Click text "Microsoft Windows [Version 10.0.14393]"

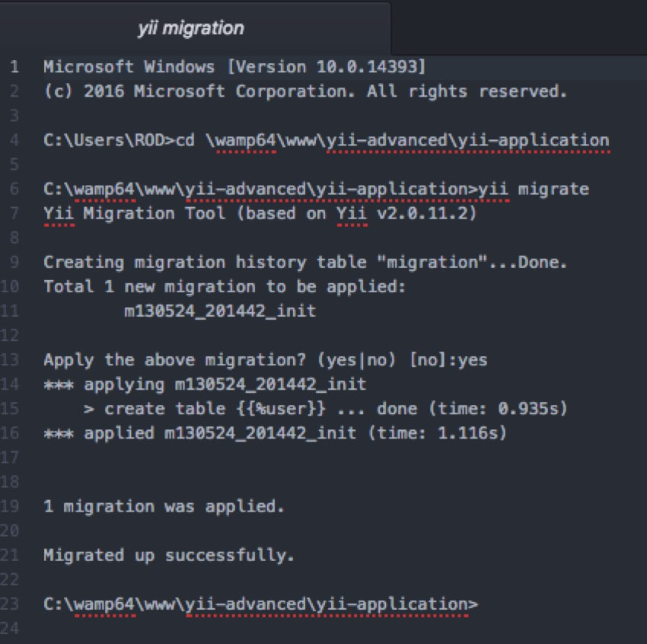tap(234, 67)
